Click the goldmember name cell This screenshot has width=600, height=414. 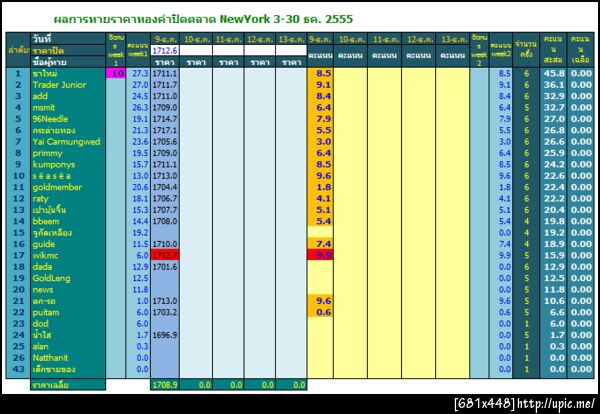tap(68, 187)
